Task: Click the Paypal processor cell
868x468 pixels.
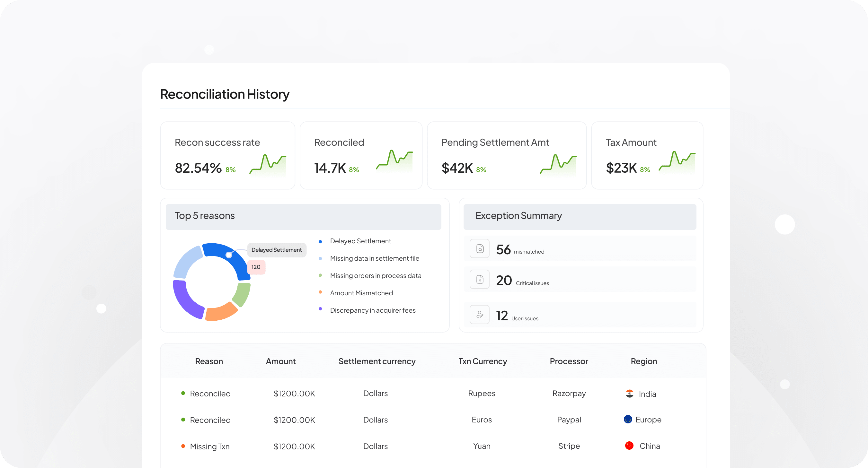Action: (x=569, y=420)
